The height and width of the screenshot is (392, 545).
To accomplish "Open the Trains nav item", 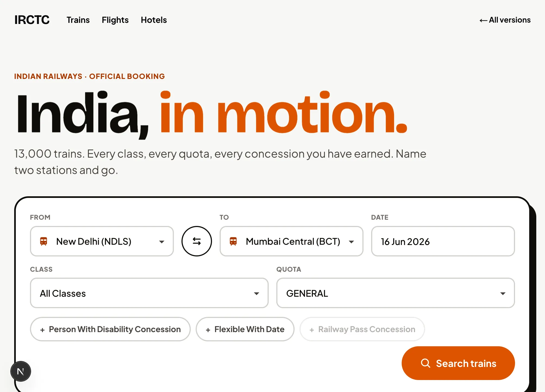I will point(78,20).
